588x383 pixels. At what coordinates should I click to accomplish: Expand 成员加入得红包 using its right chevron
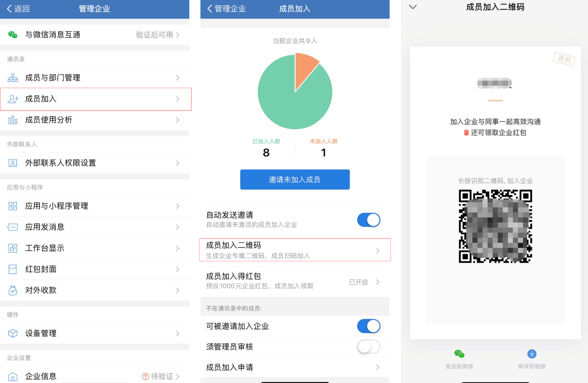click(378, 282)
